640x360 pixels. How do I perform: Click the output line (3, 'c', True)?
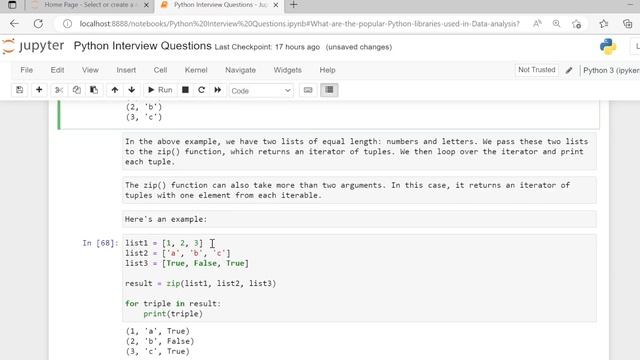pos(158,351)
